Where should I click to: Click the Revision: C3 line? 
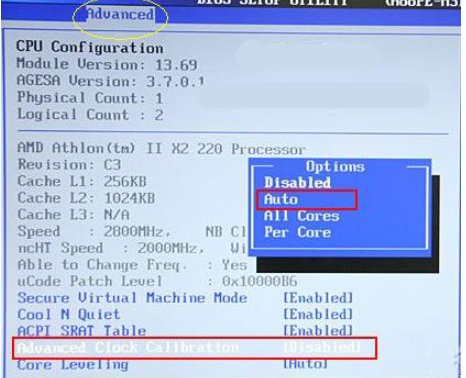[x=69, y=165]
